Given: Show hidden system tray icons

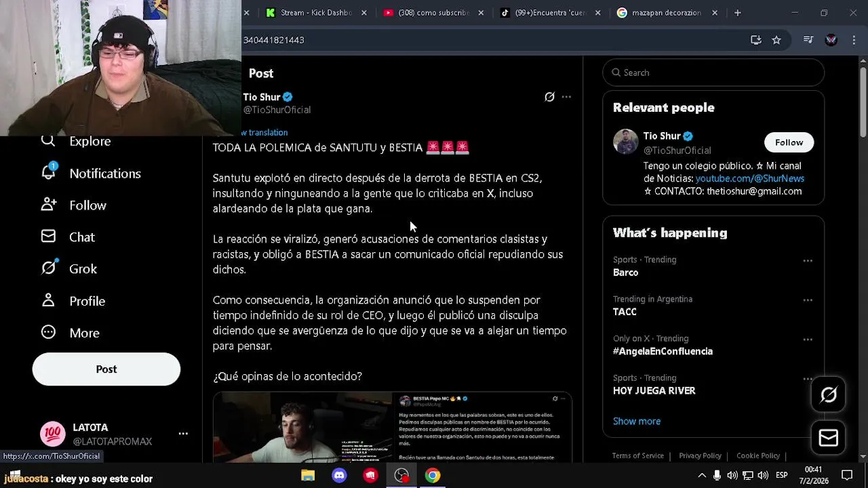Looking at the screenshot, I should pos(702,475).
